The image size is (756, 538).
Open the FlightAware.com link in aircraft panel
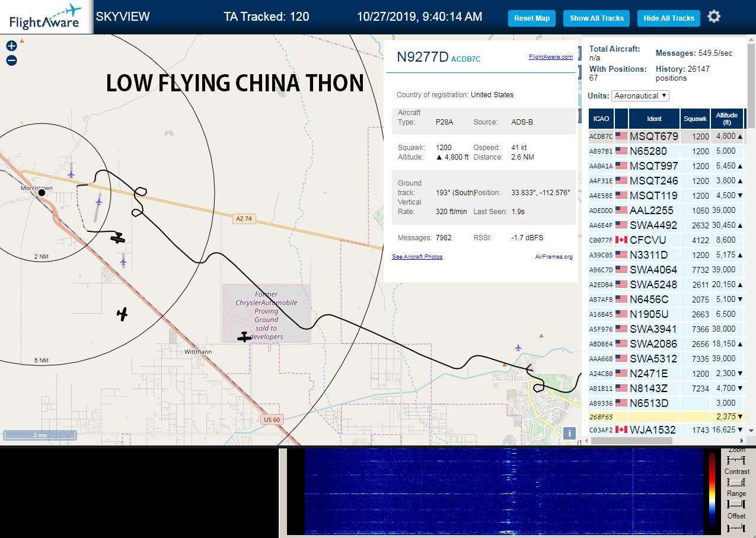pyautogui.click(x=551, y=57)
